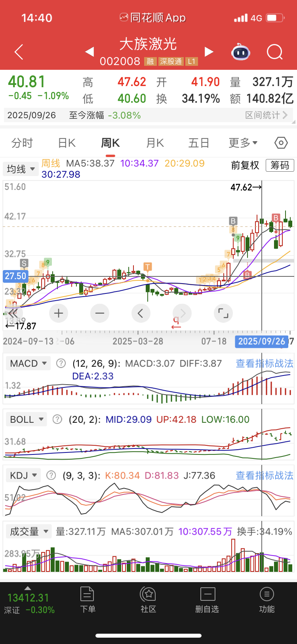Tap the gray S sell marker on chart

tap(24, 263)
